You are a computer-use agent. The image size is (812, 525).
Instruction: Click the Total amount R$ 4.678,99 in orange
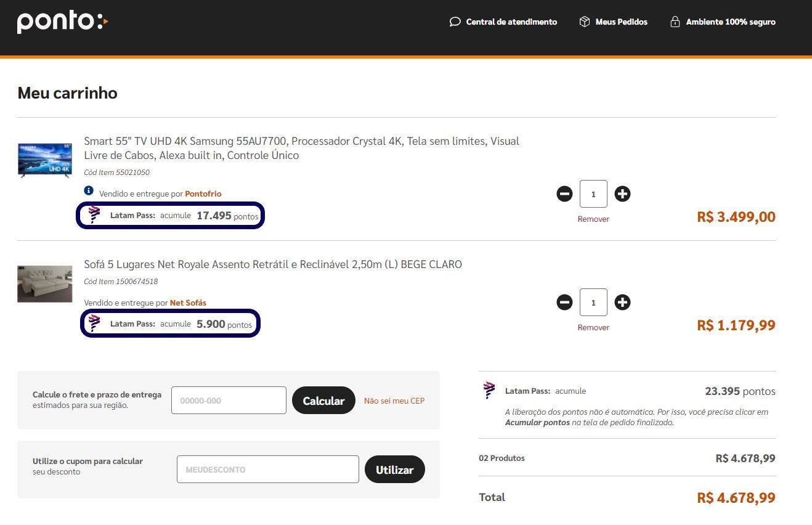pos(736,498)
